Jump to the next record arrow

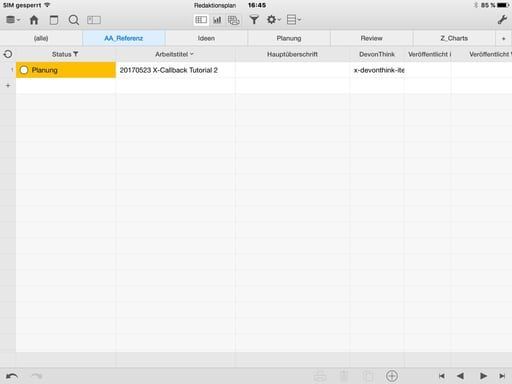(483, 376)
